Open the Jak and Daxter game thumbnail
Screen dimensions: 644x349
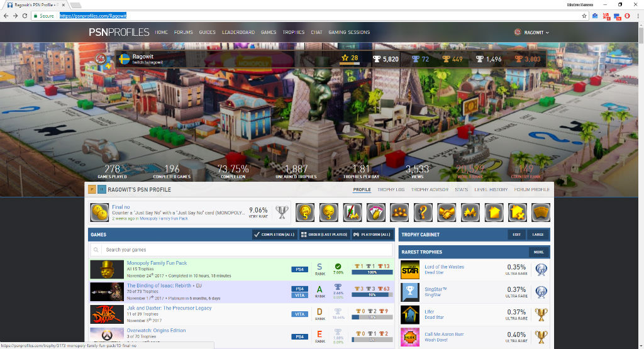click(x=107, y=314)
